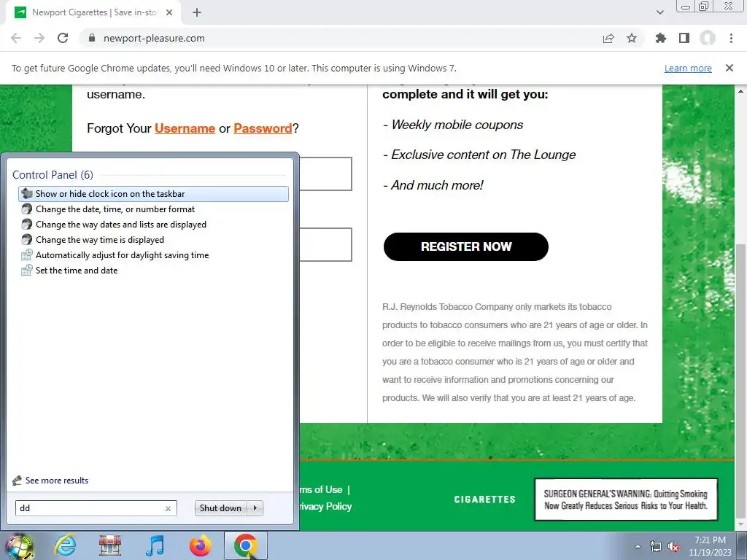Open a new tab with plus button
Viewport: 747px width, 560px height.
(x=197, y=12)
